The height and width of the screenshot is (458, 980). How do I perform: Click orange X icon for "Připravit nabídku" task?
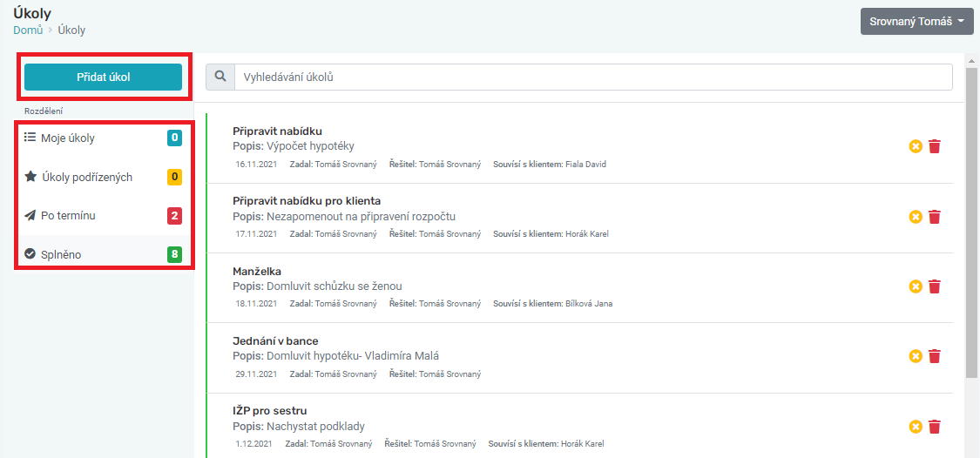coord(916,147)
